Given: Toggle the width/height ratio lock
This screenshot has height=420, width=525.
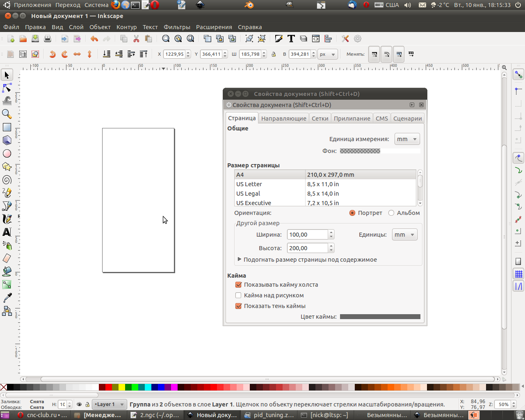Looking at the screenshot, I should pos(274,54).
